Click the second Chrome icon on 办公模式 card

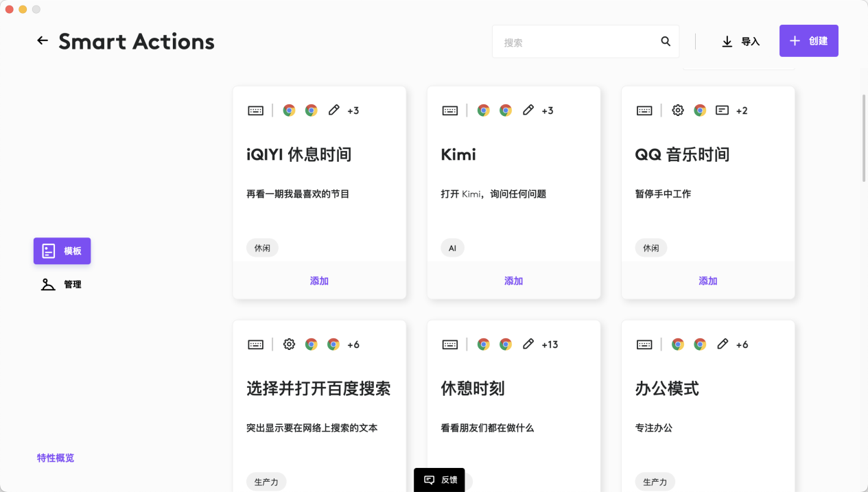[700, 344]
